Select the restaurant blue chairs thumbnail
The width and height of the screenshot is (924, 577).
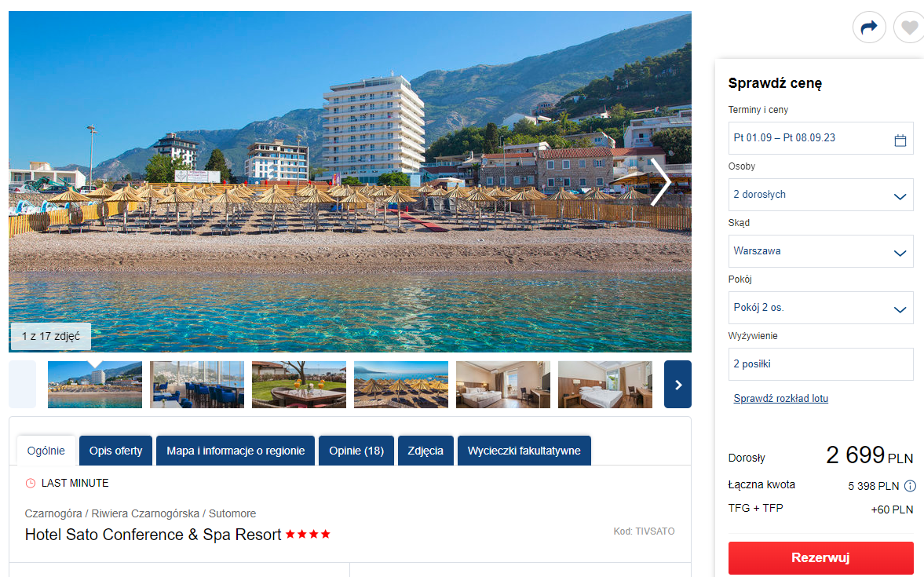point(197,384)
